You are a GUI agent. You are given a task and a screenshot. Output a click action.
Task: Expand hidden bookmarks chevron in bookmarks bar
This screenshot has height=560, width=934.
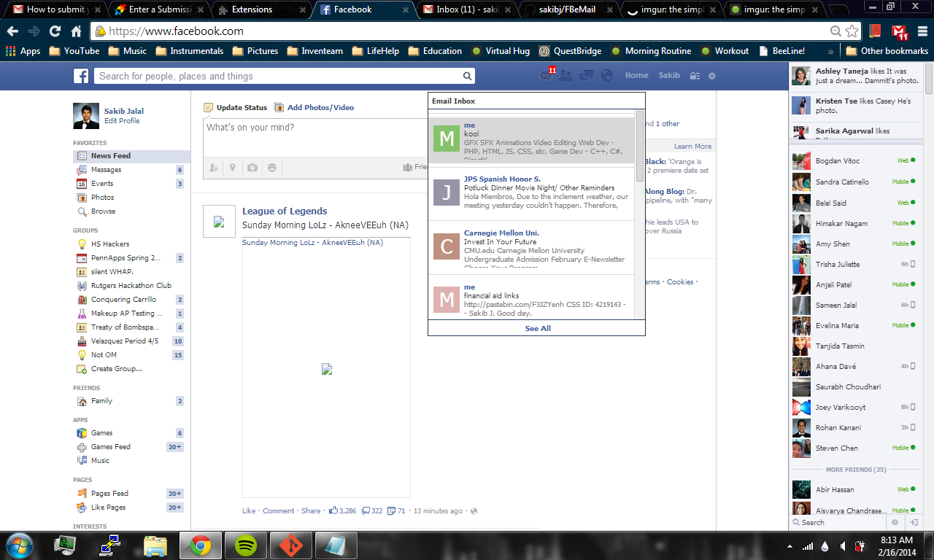(x=830, y=51)
